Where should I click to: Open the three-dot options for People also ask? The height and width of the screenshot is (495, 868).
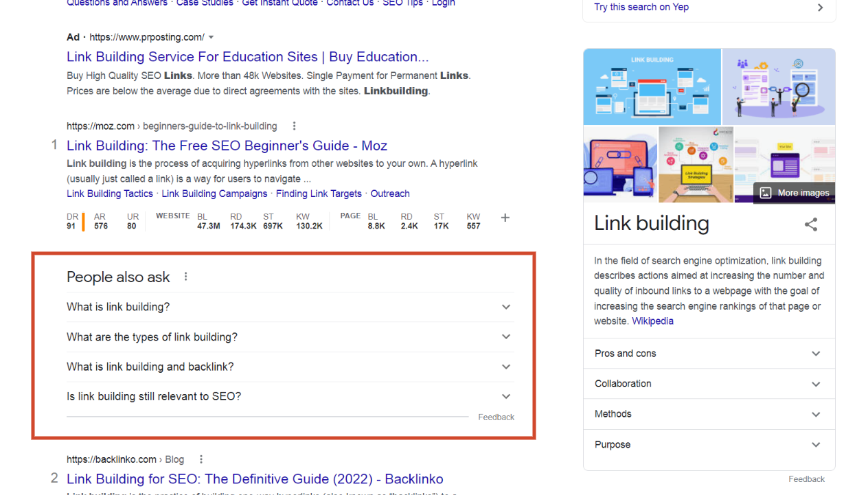coord(185,276)
